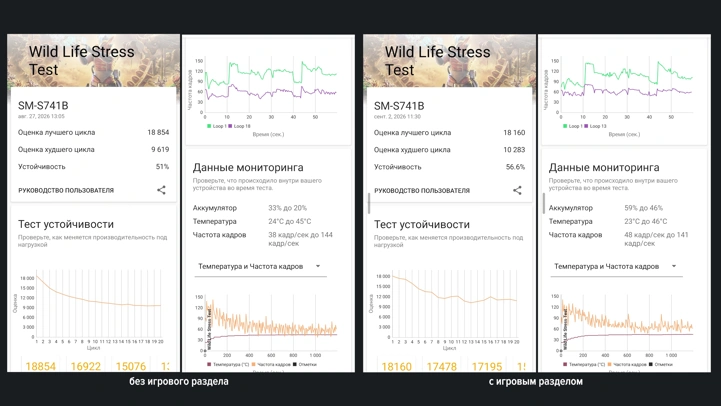Click SM-S741B device name above сент. 2 date
The image size is (721, 406).
(x=399, y=106)
